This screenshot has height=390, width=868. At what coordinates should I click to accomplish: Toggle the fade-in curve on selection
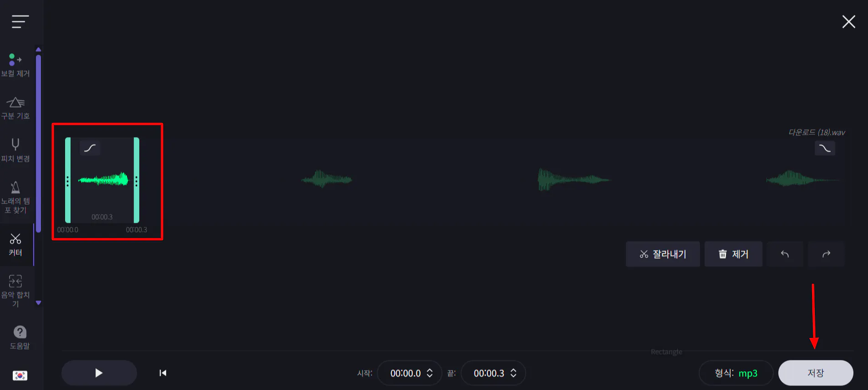pyautogui.click(x=90, y=148)
